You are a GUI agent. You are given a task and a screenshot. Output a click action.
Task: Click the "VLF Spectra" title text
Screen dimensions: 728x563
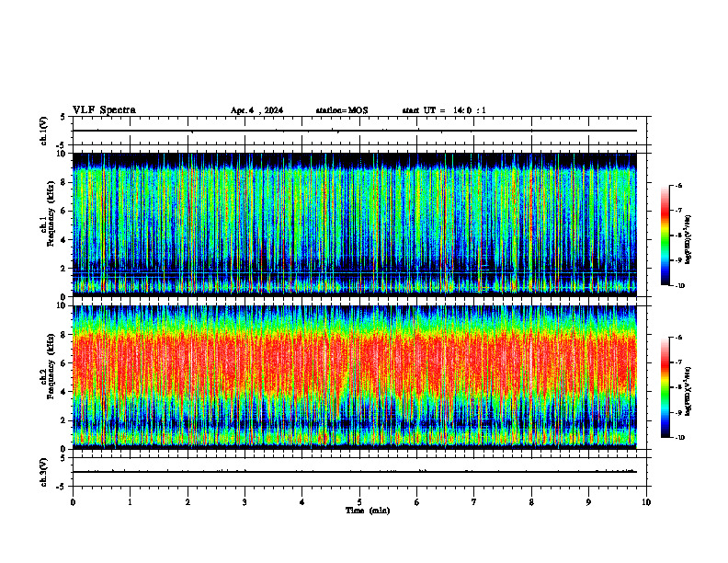pos(104,110)
